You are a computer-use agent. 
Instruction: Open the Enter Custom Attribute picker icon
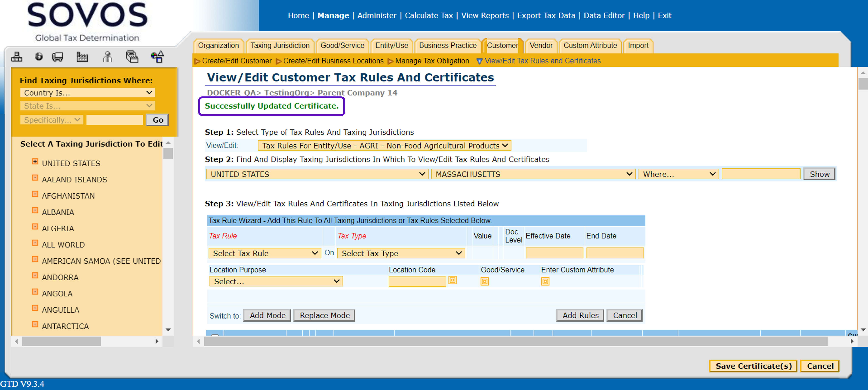click(545, 281)
